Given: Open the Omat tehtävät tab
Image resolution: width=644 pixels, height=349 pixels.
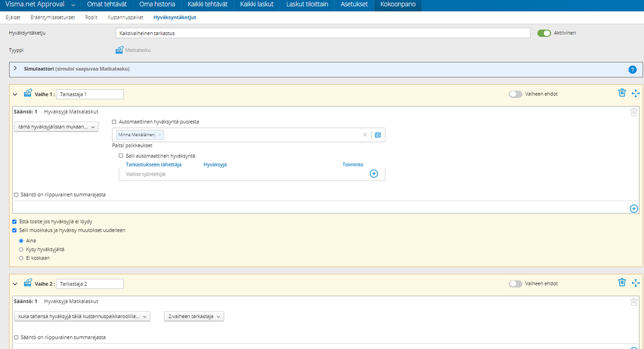Looking at the screenshot, I should (x=107, y=5).
